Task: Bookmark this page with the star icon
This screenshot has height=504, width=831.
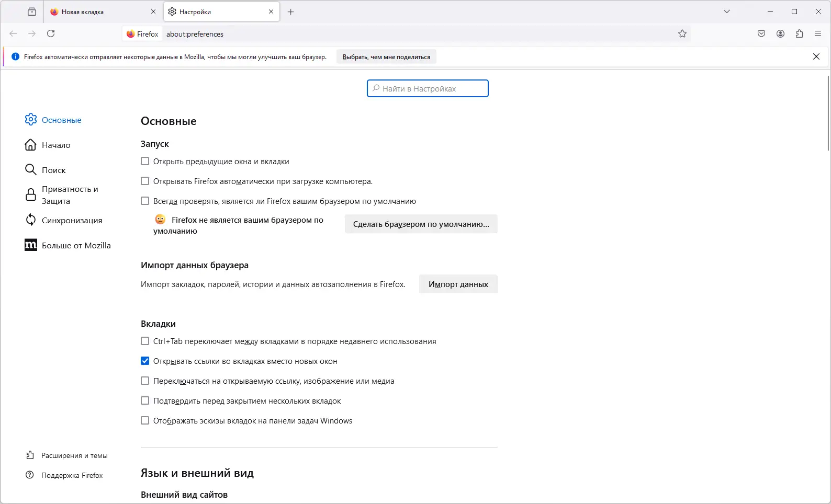Action: click(x=682, y=34)
